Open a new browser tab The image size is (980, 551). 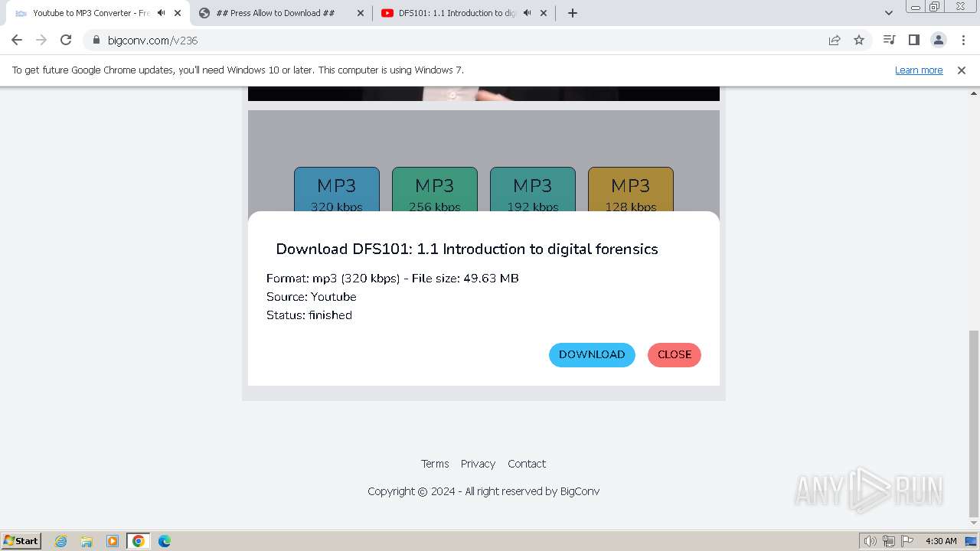(x=572, y=13)
